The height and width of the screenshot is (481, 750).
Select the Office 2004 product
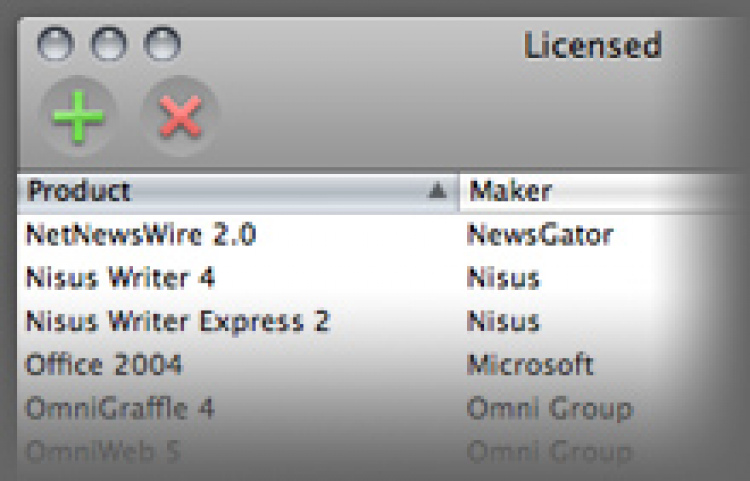click(104, 365)
